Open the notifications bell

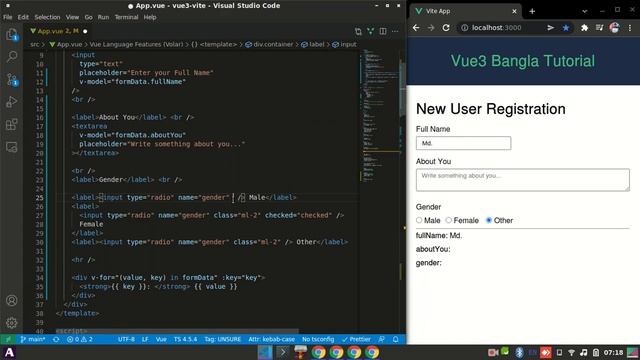click(396, 339)
